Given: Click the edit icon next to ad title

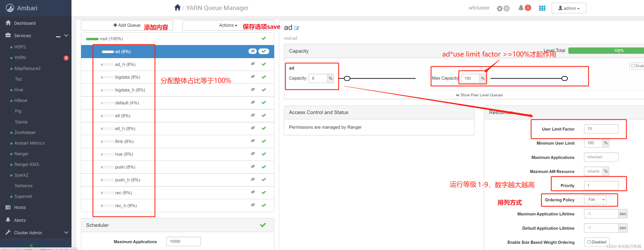Looking at the screenshot, I should (297, 28).
